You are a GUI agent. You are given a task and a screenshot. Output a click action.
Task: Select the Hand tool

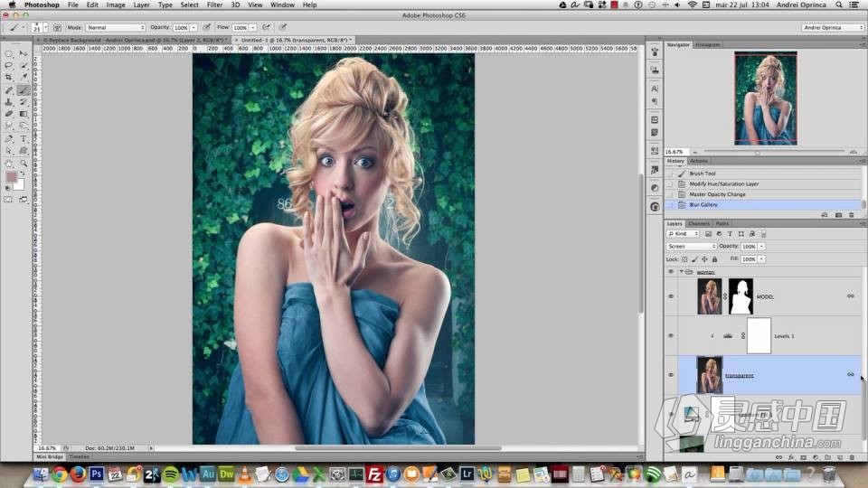(x=9, y=164)
